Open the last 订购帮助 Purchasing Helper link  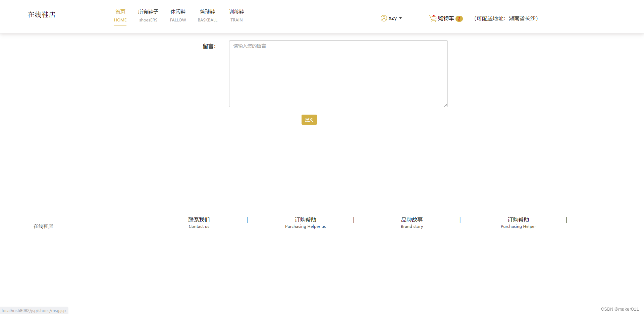[x=518, y=223]
